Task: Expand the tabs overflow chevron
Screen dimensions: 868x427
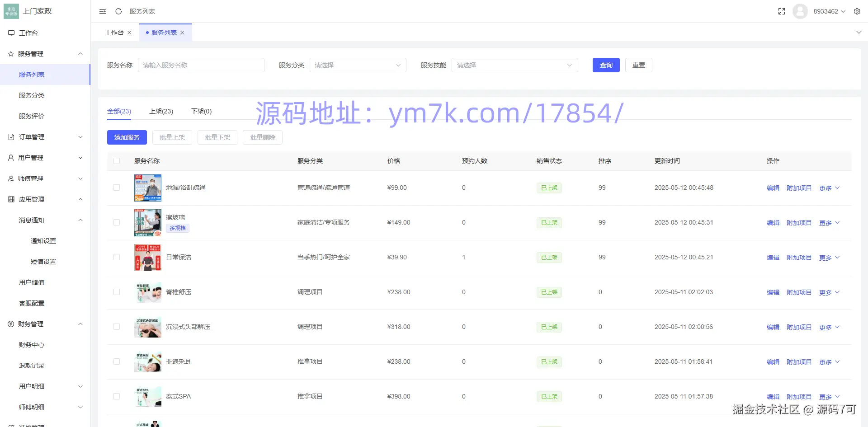Action: click(859, 32)
